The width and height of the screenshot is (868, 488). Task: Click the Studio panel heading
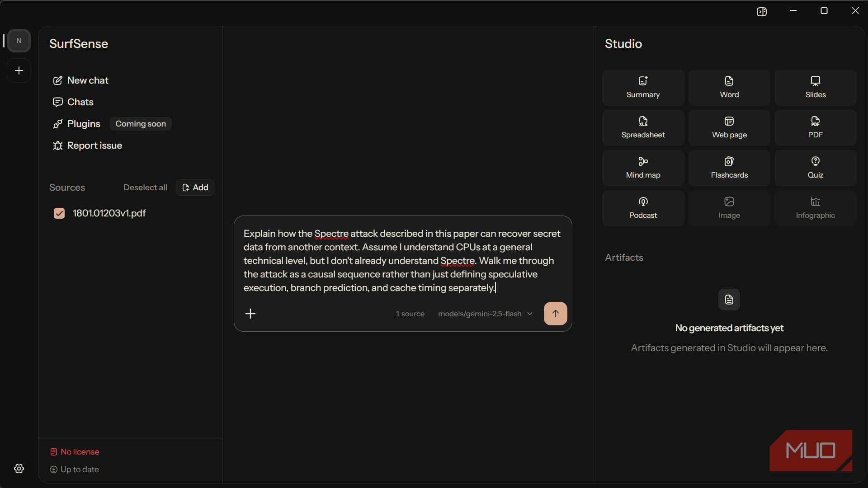623,44
